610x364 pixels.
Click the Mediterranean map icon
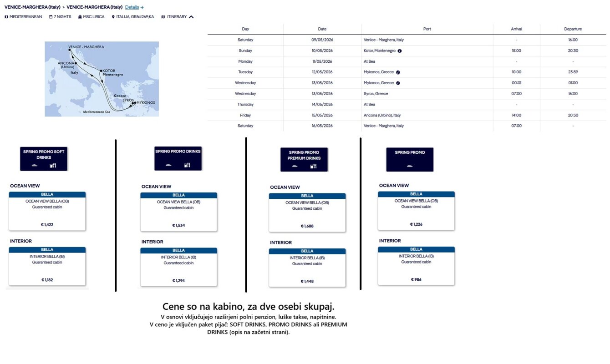pos(6,17)
